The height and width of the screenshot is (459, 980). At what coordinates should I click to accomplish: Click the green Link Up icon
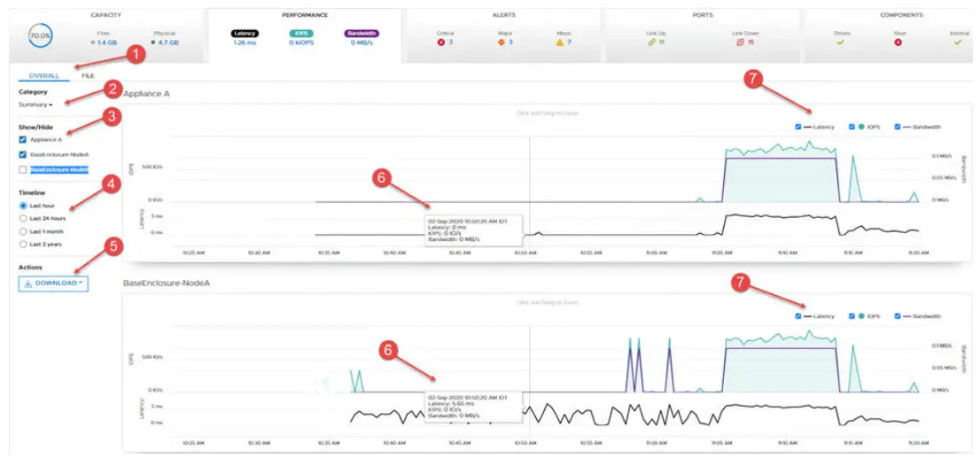point(650,42)
